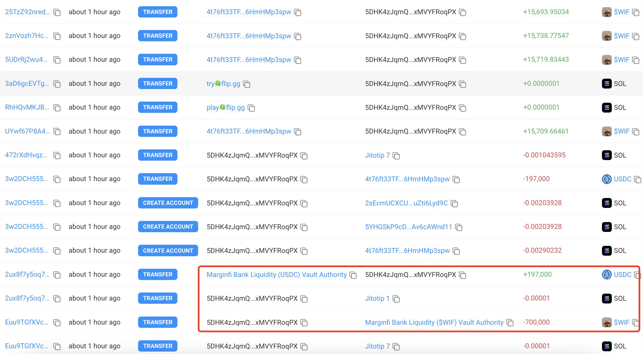This screenshot has width=644, height=354.
Task: Copy the Marginfi USDC Vault Authority address
Action: (x=353, y=275)
